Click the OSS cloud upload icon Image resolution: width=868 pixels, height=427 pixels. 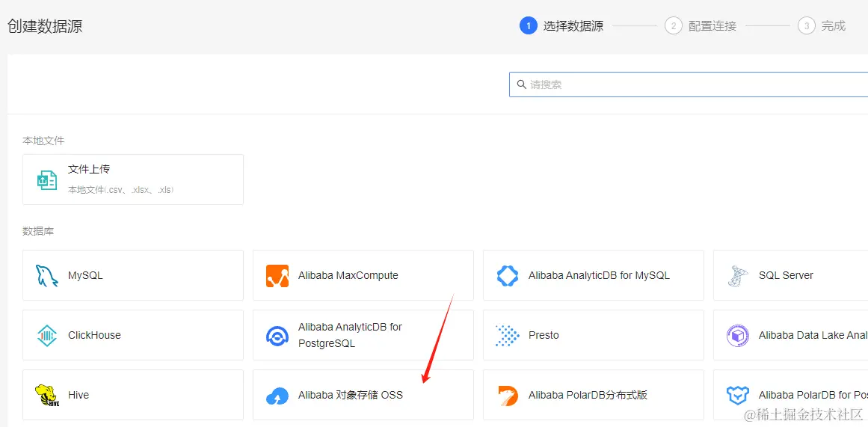[x=277, y=396]
